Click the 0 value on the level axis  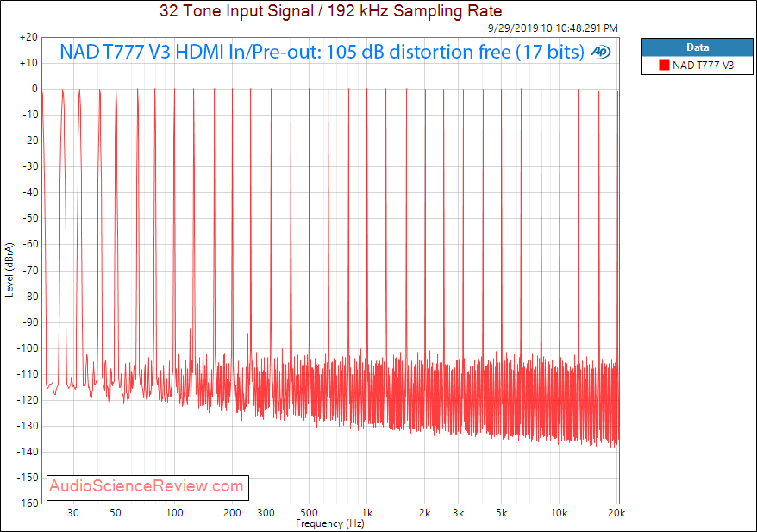[x=34, y=89]
